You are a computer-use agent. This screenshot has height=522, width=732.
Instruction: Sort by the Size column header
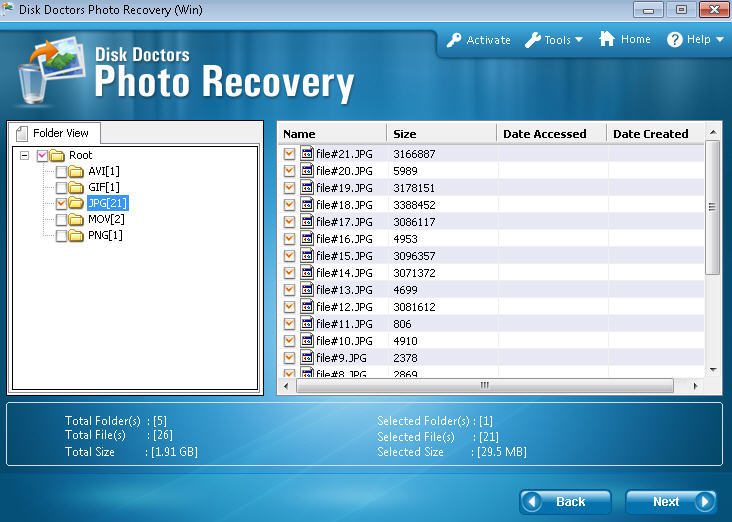click(x=442, y=134)
